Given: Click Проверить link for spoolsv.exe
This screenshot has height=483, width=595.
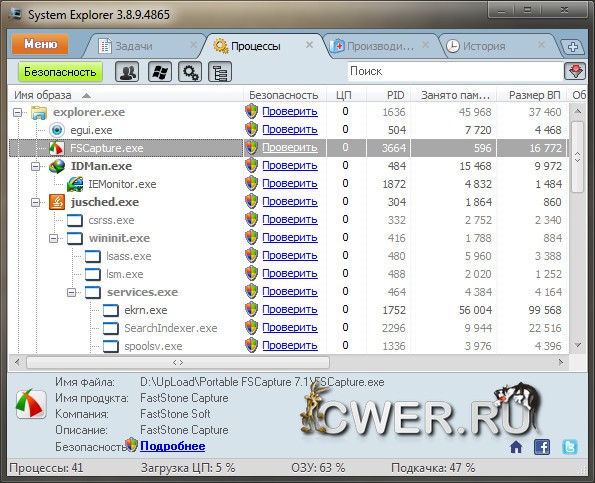Looking at the screenshot, I should point(290,346).
